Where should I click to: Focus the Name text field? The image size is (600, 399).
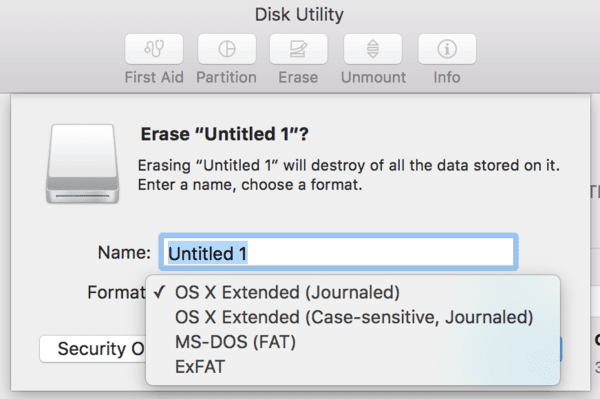pos(339,252)
